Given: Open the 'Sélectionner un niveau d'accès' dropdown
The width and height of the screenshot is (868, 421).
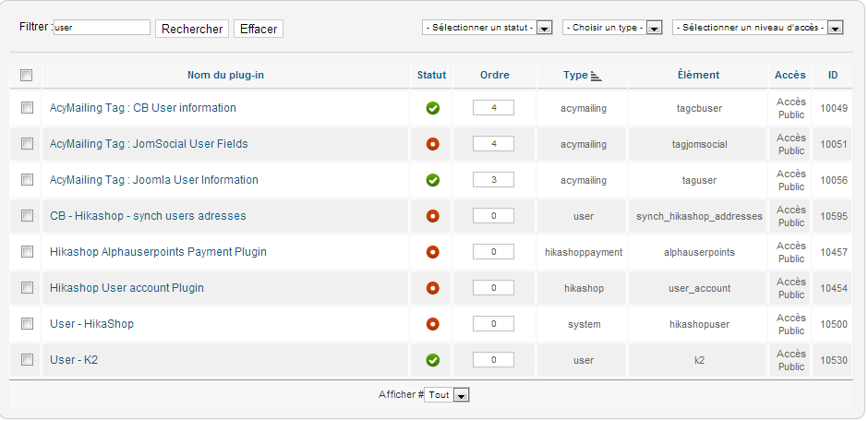Looking at the screenshot, I should (x=757, y=28).
